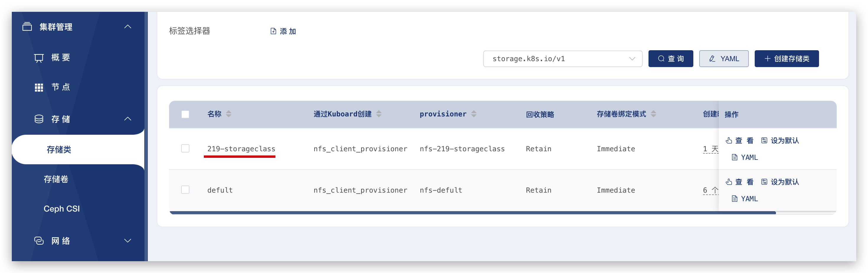The width and height of the screenshot is (868, 273).
Task: Click the 添加 add-label document icon
Action: (273, 31)
